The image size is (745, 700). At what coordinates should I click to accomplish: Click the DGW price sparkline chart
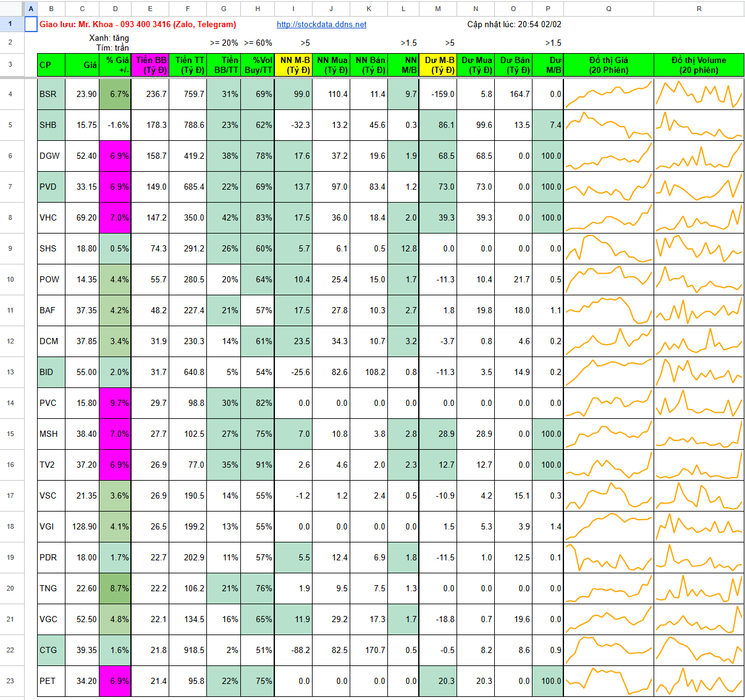[608, 156]
